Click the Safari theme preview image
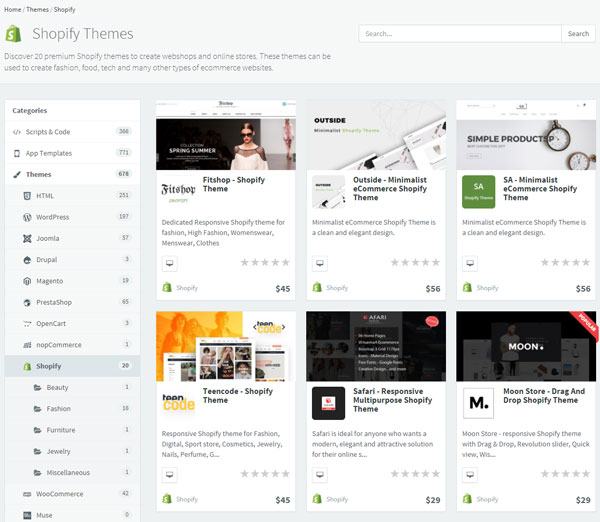The width and height of the screenshot is (600, 522). tap(376, 346)
